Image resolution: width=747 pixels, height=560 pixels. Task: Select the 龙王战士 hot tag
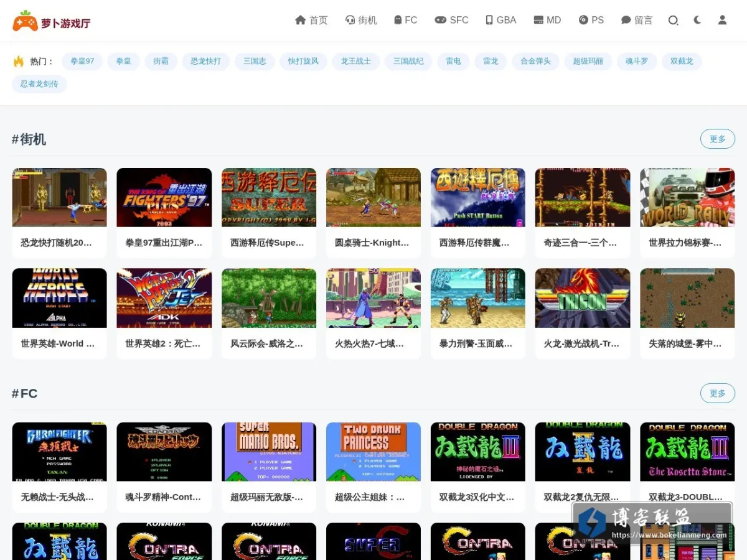pyautogui.click(x=356, y=61)
